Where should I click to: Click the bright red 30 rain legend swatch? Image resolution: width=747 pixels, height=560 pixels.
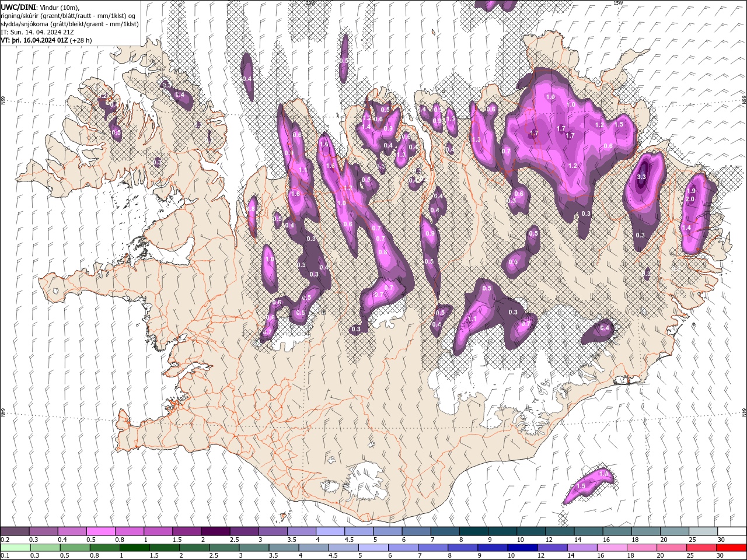[x=731, y=548]
